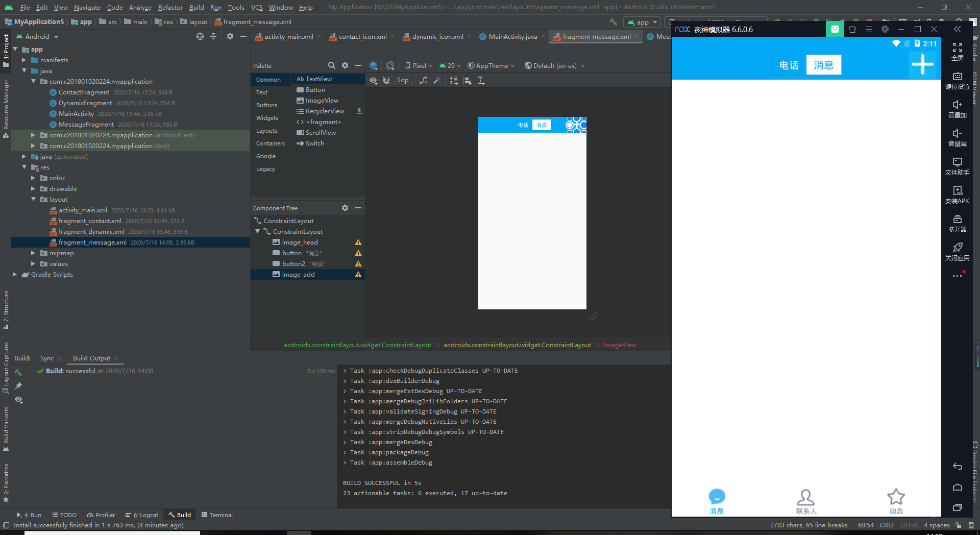980x535 pixels.
Task: Switch to Sync tab in Build panel
Action: [x=46, y=358]
